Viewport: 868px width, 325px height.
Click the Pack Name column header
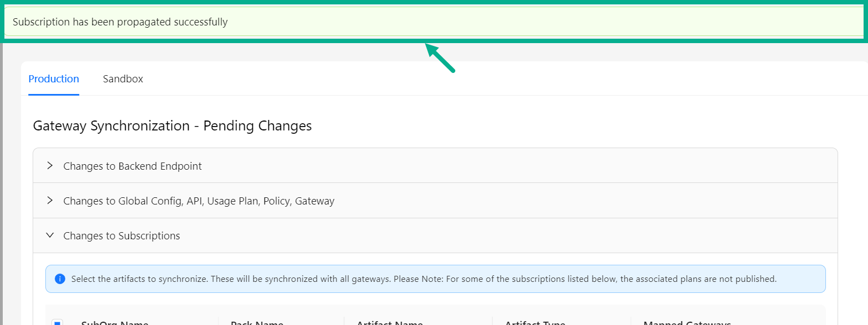click(257, 323)
